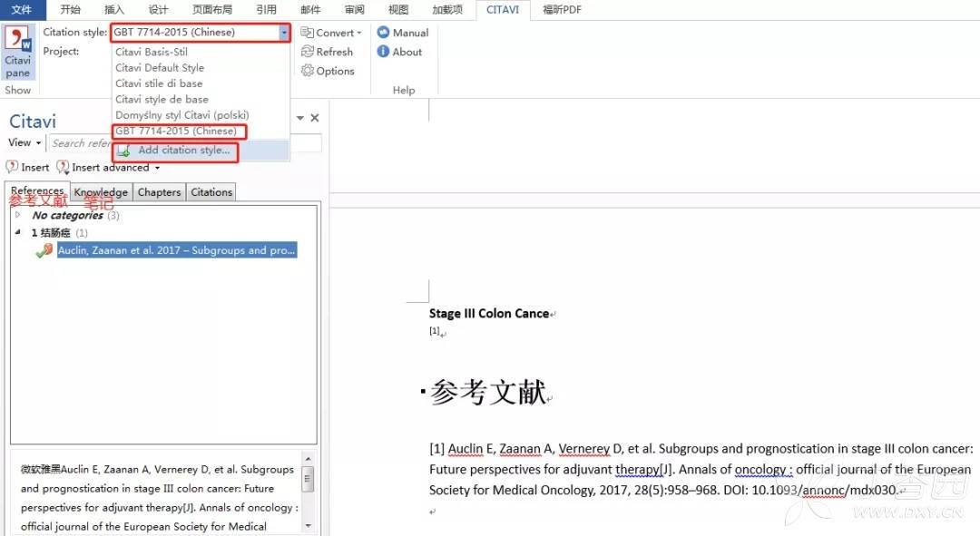Select Citavi style de base
980x536 pixels.
click(x=162, y=100)
